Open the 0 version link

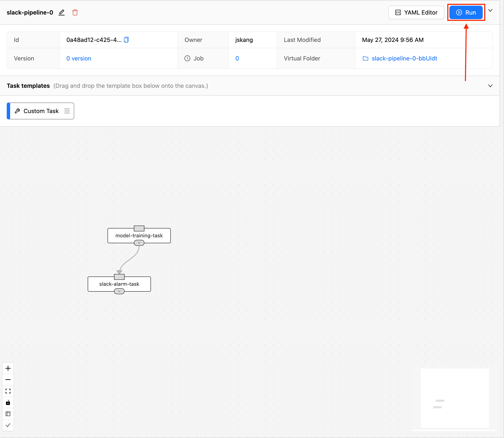[x=79, y=58]
